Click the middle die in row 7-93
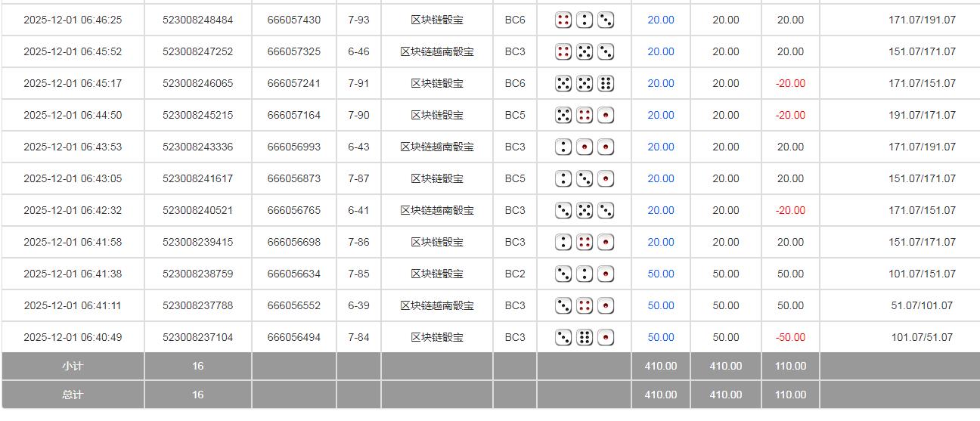Viewport: 980px width, 421px height. (585, 20)
